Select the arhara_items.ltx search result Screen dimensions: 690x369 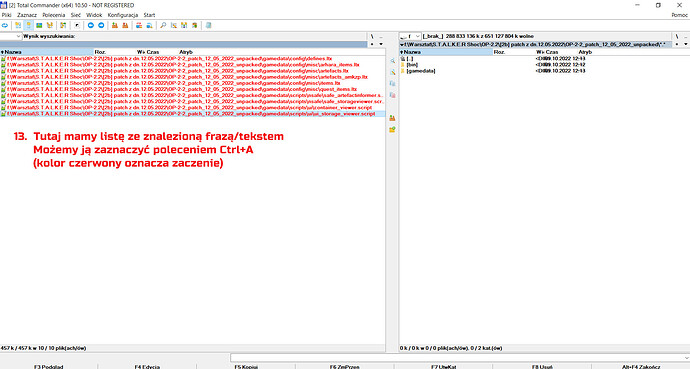[x=180, y=65]
